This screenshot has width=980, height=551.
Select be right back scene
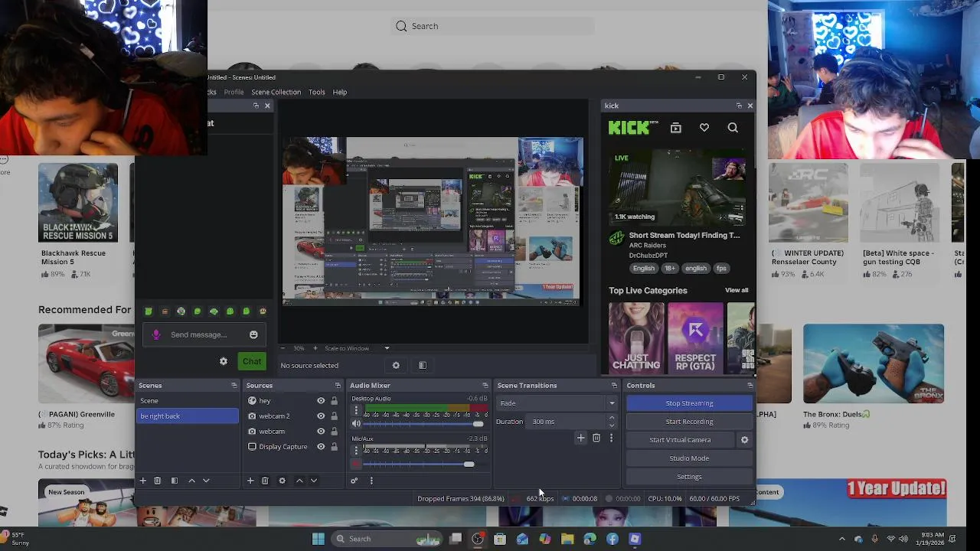[188, 416]
